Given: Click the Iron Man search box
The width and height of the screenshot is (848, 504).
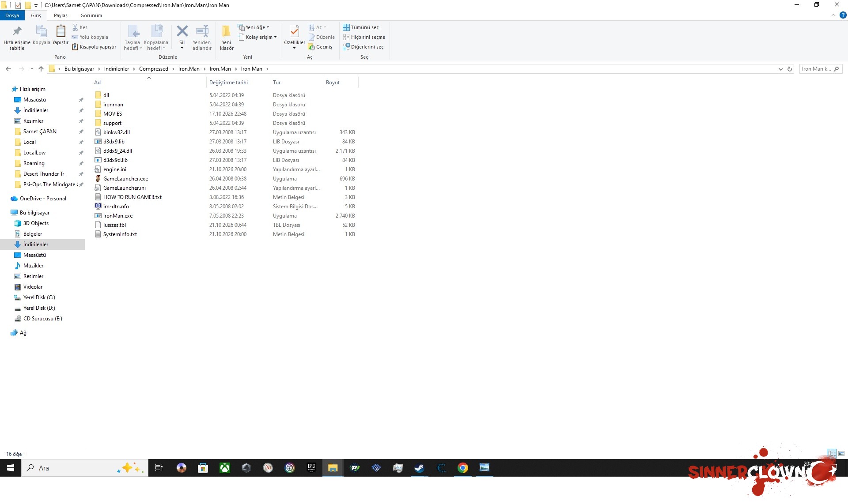Looking at the screenshot, I should coord(821,69).
